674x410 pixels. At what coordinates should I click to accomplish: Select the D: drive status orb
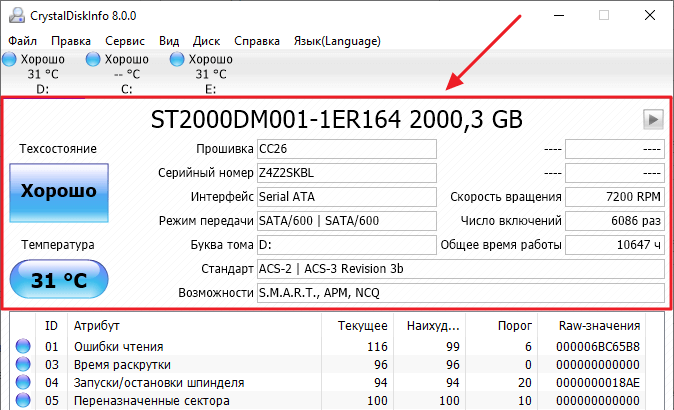coord(10,60)
